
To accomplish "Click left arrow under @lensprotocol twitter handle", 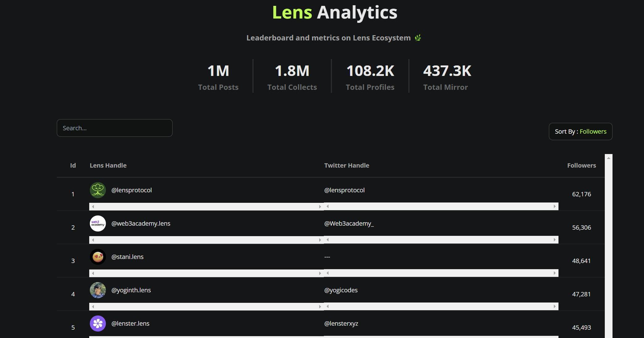I will 328,206.
